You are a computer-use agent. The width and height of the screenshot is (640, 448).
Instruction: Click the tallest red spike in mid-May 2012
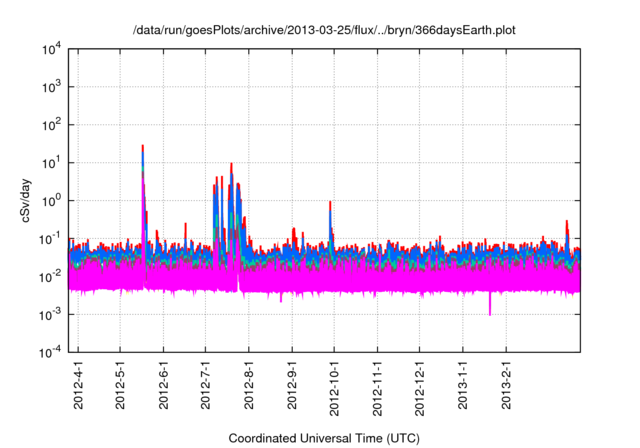143,148
